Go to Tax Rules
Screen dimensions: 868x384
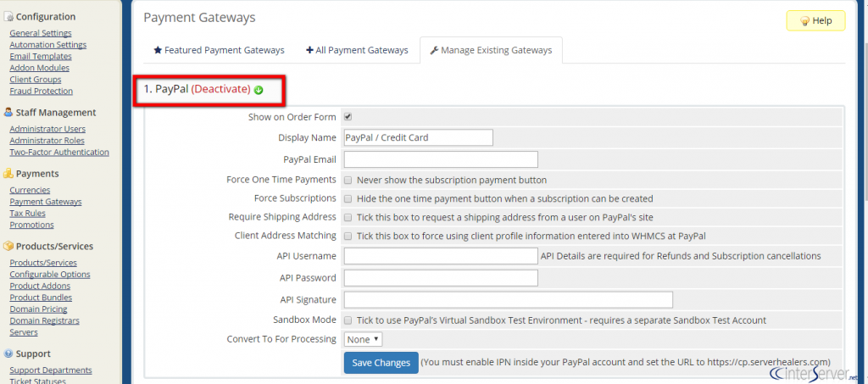(x=28, y=214)
